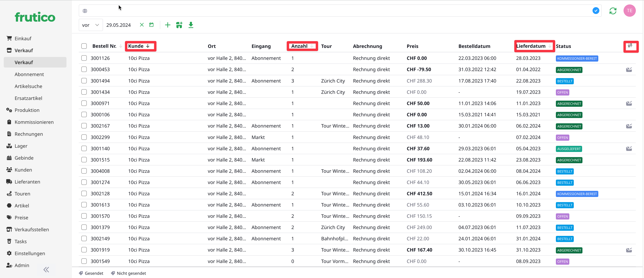Screen dimensions: 644x278
Task: Click the mail icon on order 3000453
Action: coord(629,70)
